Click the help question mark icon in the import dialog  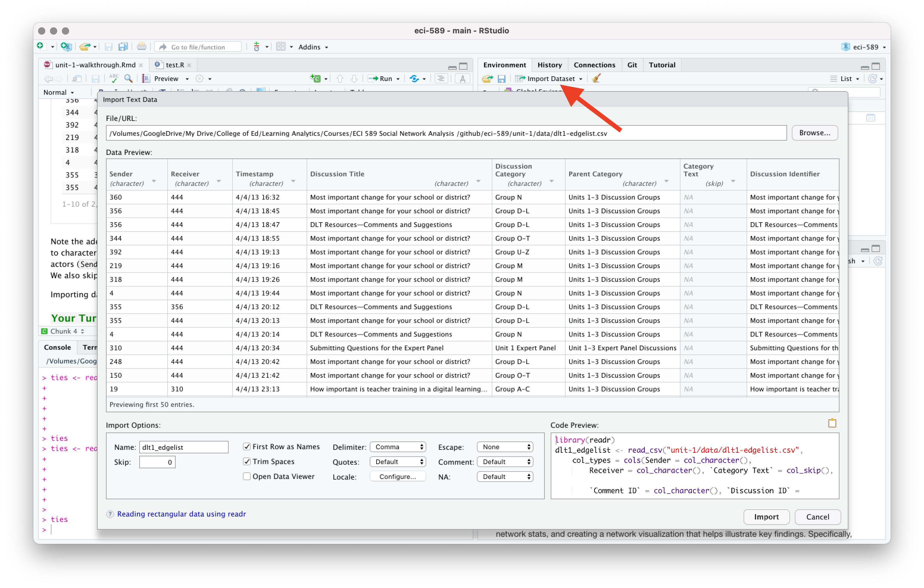(x=110, y=514)
